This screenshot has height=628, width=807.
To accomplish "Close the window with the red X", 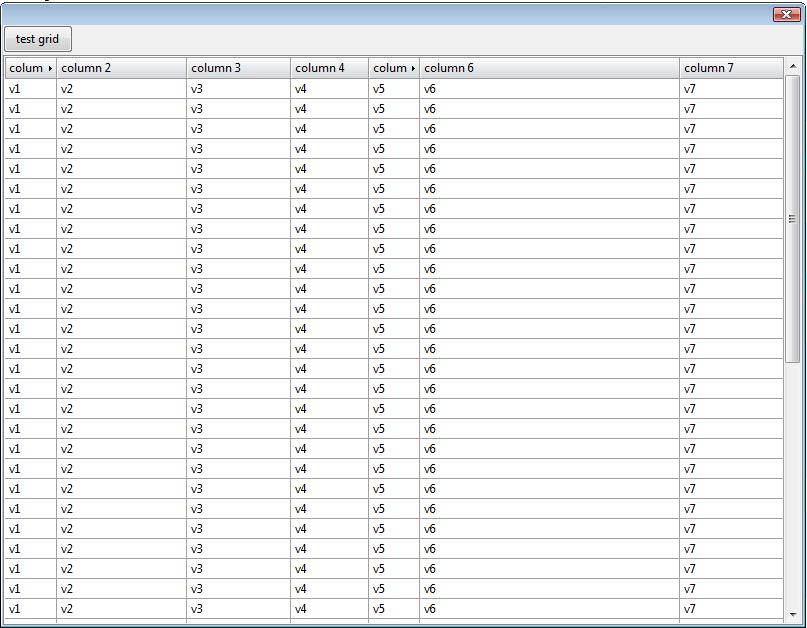I will click(785, 14).
